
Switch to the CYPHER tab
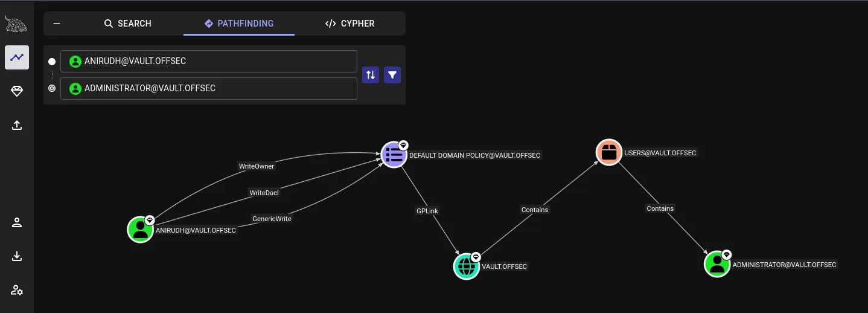349,24
